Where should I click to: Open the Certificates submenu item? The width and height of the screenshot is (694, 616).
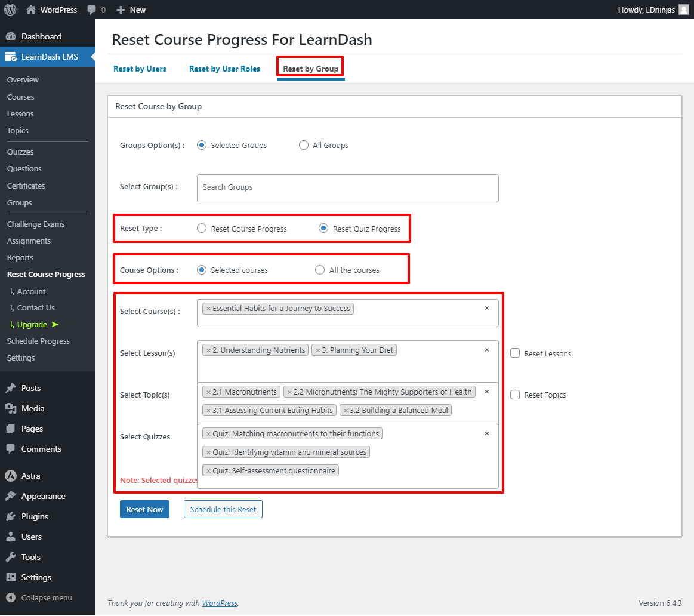(x=26, y=186)
